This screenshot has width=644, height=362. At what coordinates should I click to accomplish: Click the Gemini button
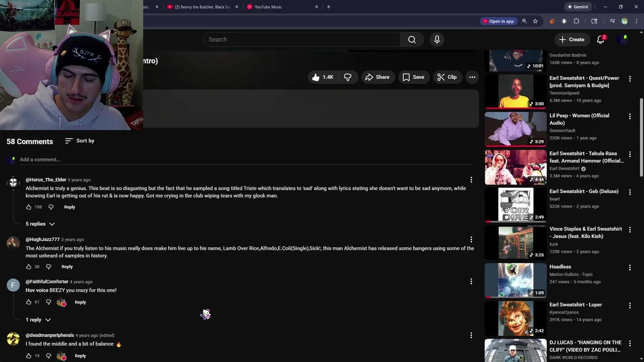(577, 7)
